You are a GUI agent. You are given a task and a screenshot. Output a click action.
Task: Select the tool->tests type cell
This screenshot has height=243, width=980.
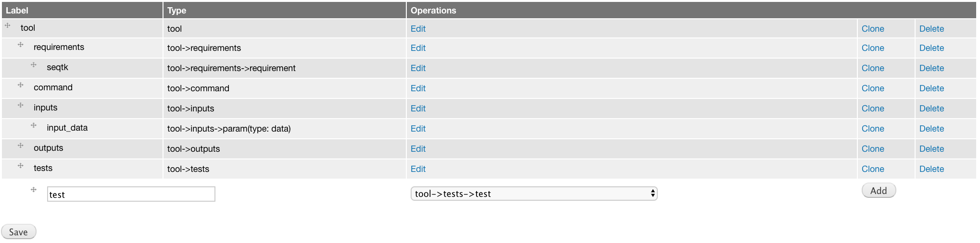285,169
